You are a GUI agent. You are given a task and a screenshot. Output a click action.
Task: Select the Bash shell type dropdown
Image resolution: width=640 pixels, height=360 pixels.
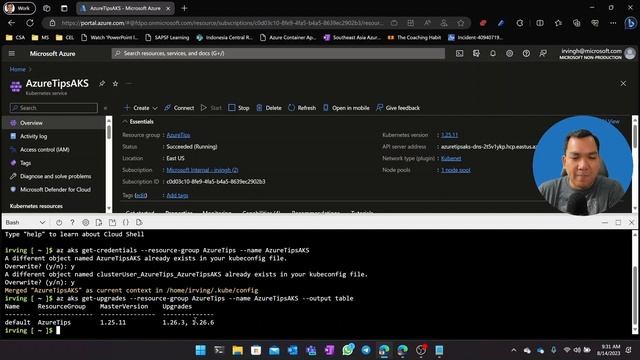25,222
